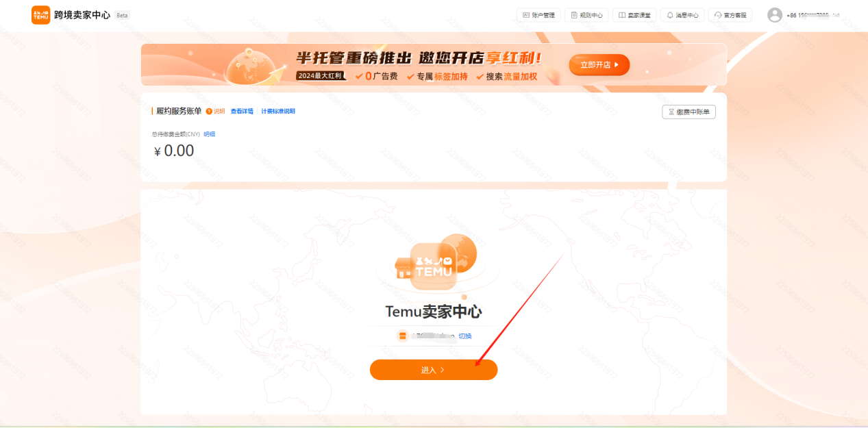Open the 计费标准说明 link
Viewport: 868px width, 428px height.
[x=278, y=111]
